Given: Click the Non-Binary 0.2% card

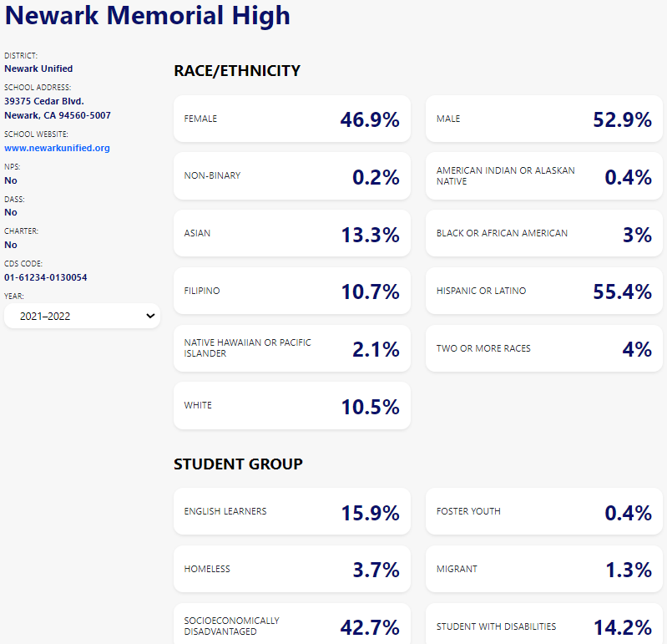Looking at the screenshot, I should [291, 176].
